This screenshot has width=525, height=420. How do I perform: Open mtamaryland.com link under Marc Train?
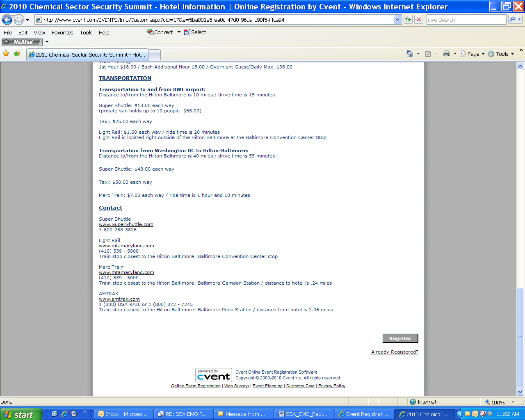click(126, 272)
